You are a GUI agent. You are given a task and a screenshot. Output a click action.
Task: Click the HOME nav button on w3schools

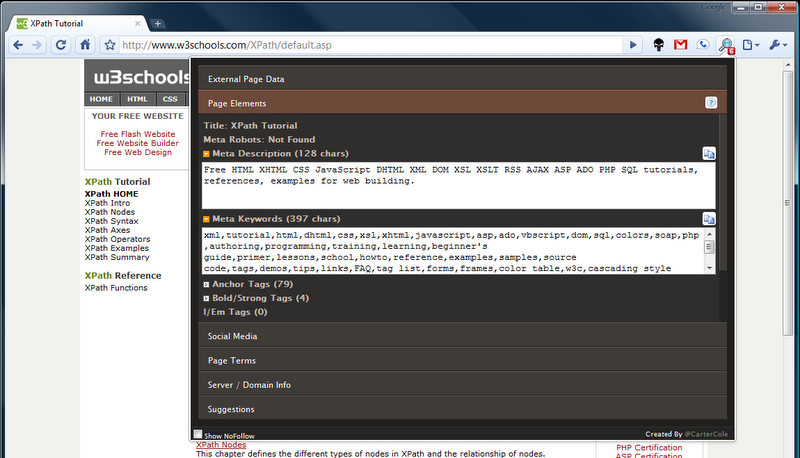coord(101,99)
